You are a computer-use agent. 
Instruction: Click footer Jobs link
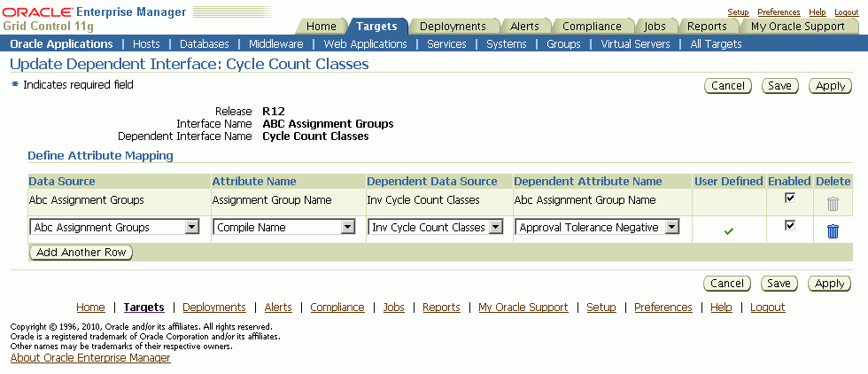394,307
